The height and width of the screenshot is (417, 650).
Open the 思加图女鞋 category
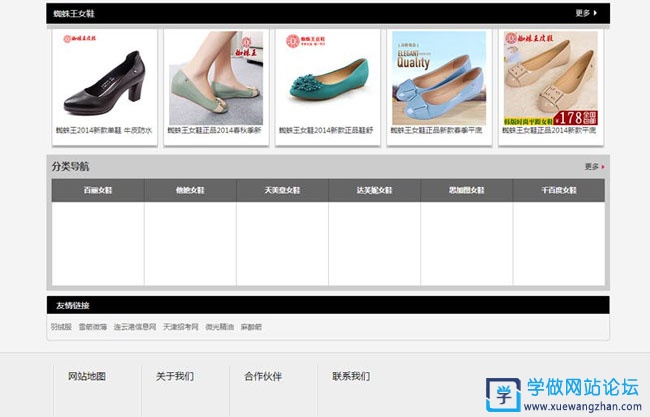click(x=466, y=190)
